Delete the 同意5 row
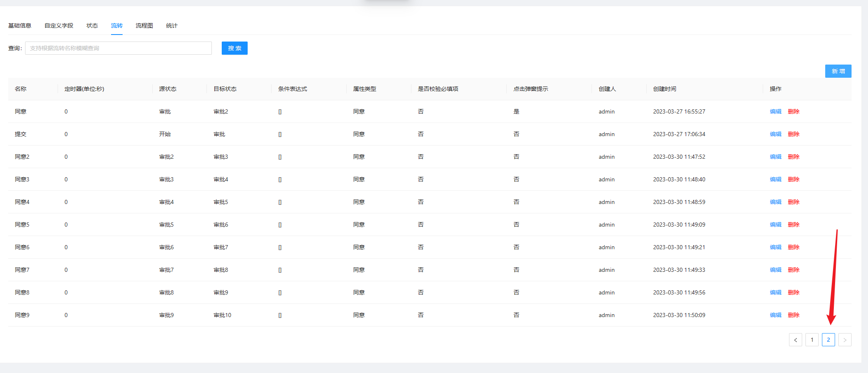868x373 pixels. [794, 225]
